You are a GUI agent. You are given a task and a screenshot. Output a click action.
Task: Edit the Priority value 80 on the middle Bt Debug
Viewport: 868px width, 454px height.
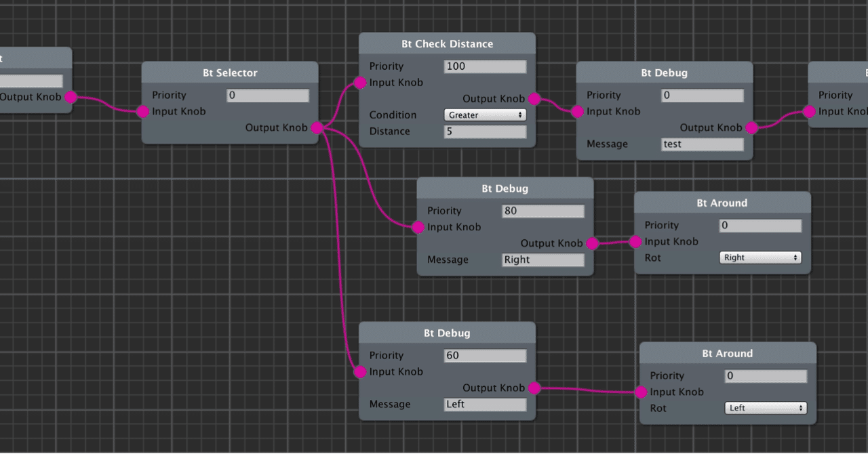click(542, 211)
